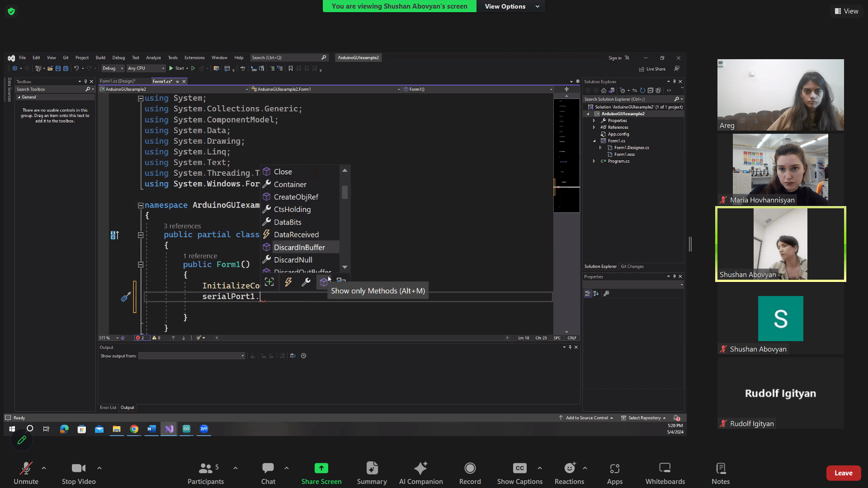
Task: Open Show output from dropdown
Action: [x=192, y=356]
